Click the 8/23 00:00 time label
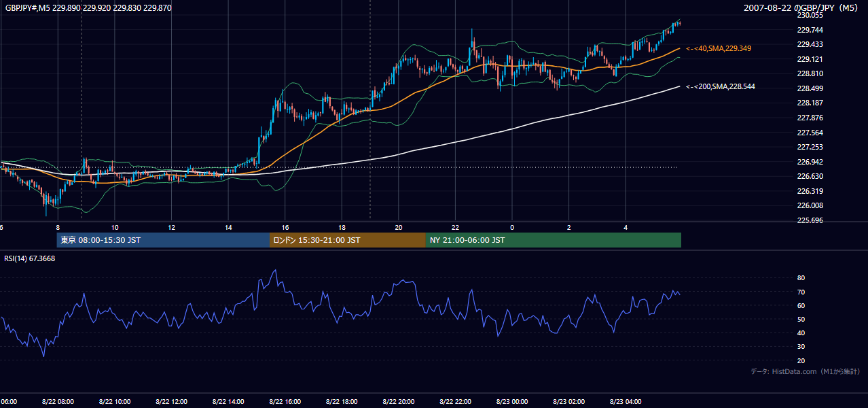The height and width of the screenshot is (408, 868). click(512, 402)
